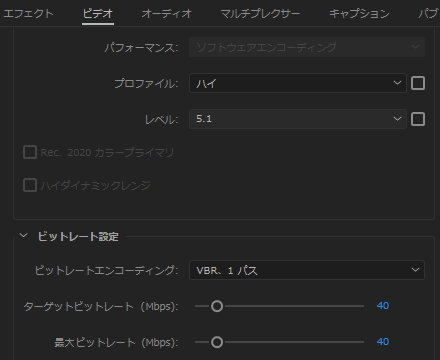Click the レベル label
The height and width of the screenshot is (360, 440).
click(161, 119)
